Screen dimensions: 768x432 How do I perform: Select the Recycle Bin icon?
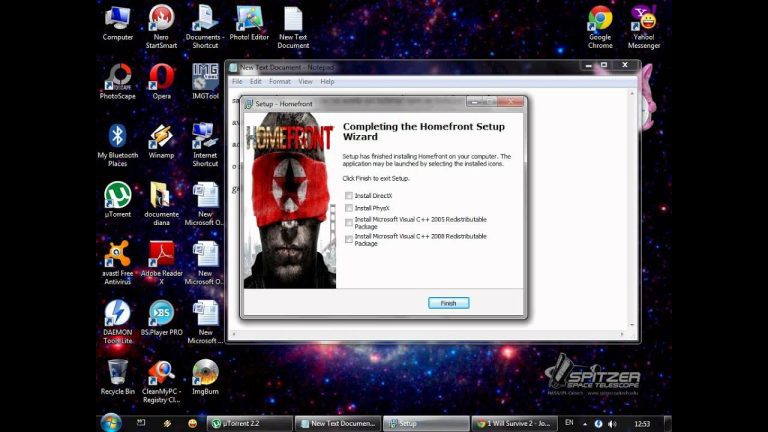(x=118, y=377)
